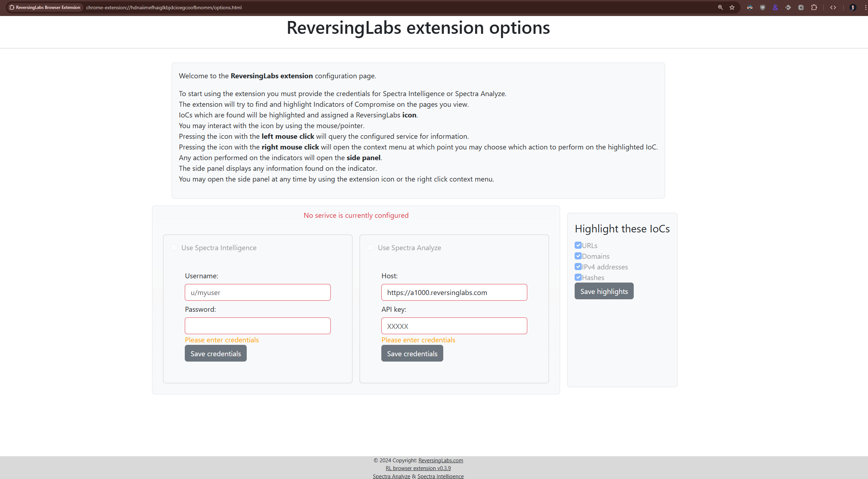The image size is (868, 479).
Task: Focus the API key input field
Action: 454,326
